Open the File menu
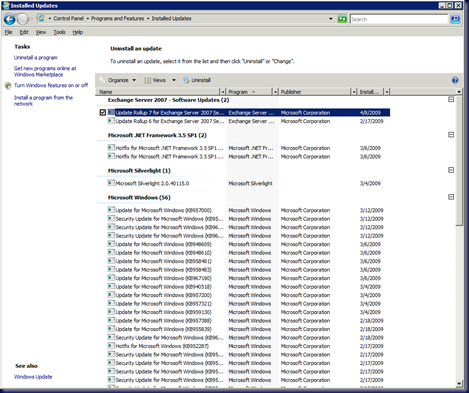469x393 pixels. 9,32
